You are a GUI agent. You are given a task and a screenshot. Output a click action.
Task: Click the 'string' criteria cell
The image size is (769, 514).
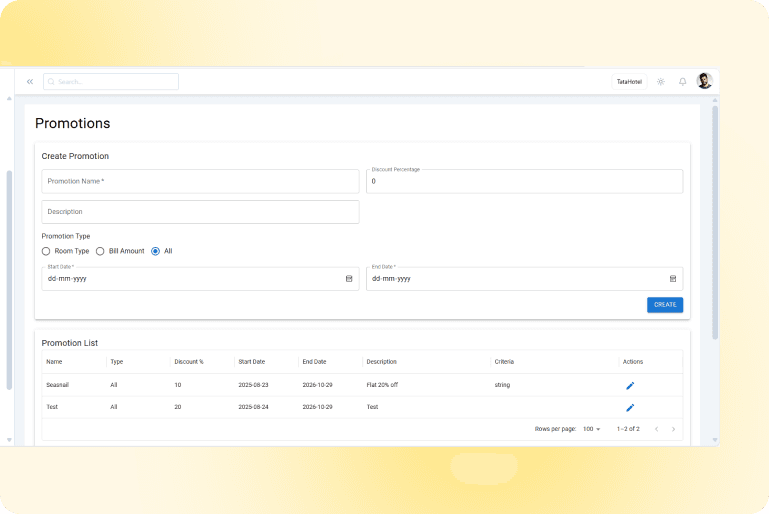[502, 385]
